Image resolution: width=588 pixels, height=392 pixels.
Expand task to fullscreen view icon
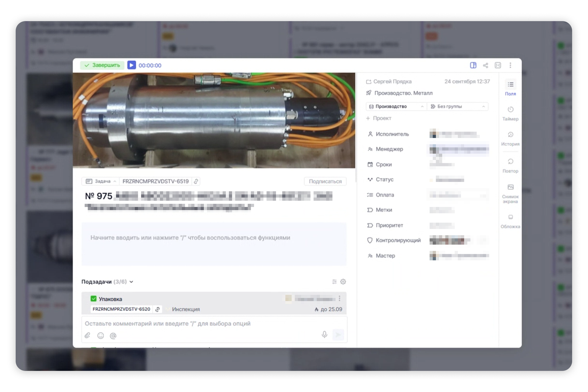[x=498, y=65]
